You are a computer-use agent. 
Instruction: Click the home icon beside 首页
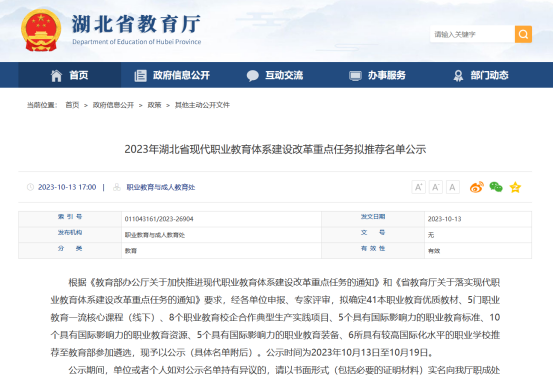[x=56, y=75]
